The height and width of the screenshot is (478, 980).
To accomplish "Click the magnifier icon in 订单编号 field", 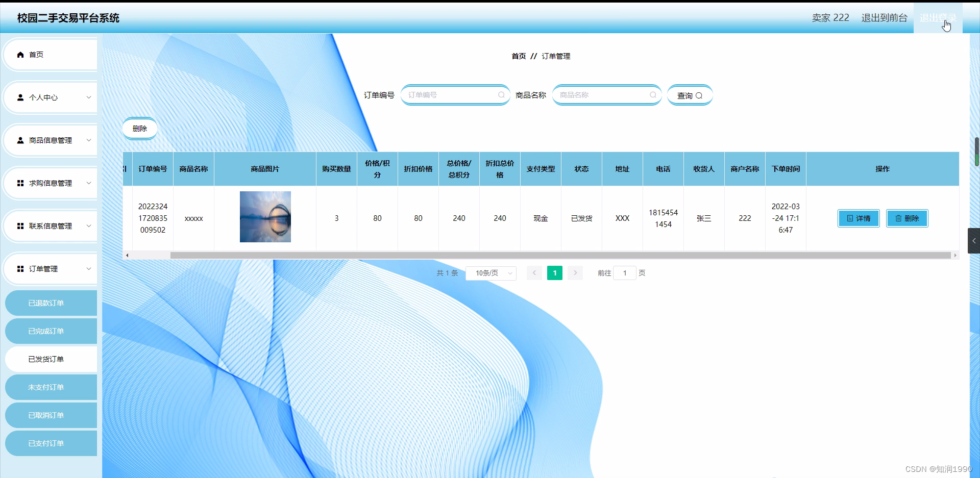I will click(501, 95).
